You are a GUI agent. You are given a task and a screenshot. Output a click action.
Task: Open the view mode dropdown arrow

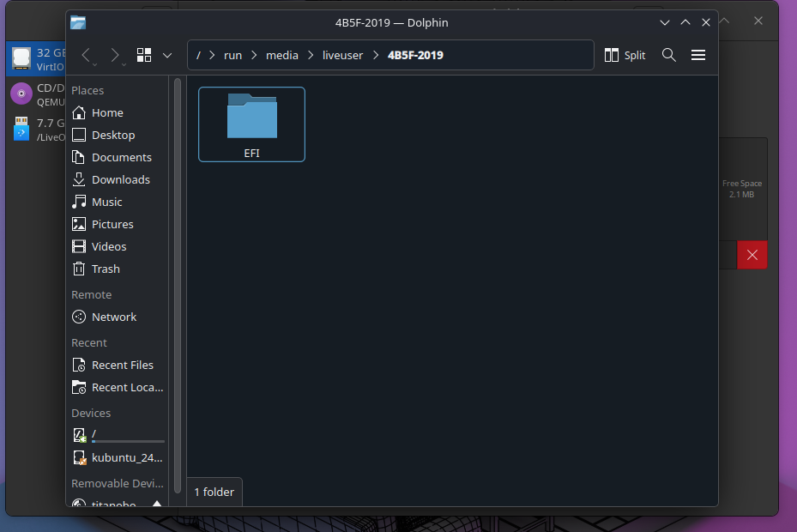[x=167, y=55]
